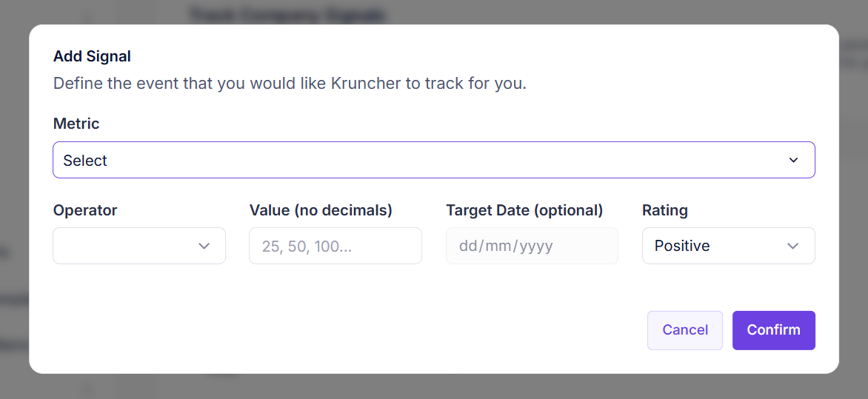The width and height of the screenshot is (868, 399).
Task: Expand the Rating dropdown
Action: coord(728,246)
